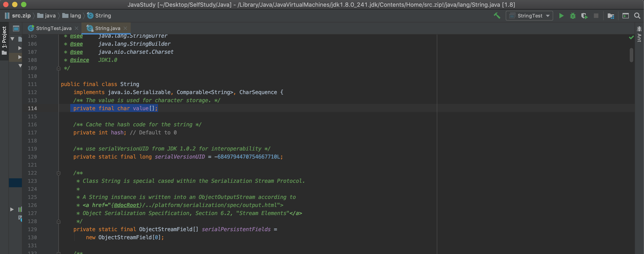Click the Scratches and Consoles icon in project tree
The height and width of the screenshot is (254, 644).
[x=20, y=218]
